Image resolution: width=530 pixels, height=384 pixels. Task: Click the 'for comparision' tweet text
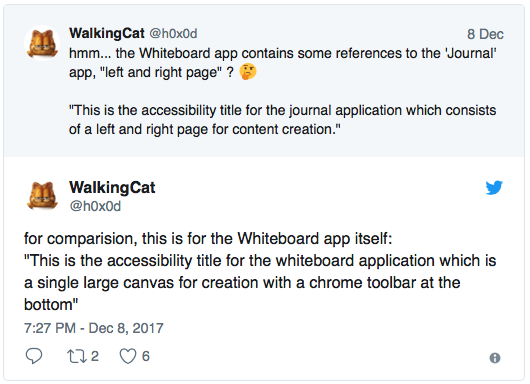[x=208, y=239]
